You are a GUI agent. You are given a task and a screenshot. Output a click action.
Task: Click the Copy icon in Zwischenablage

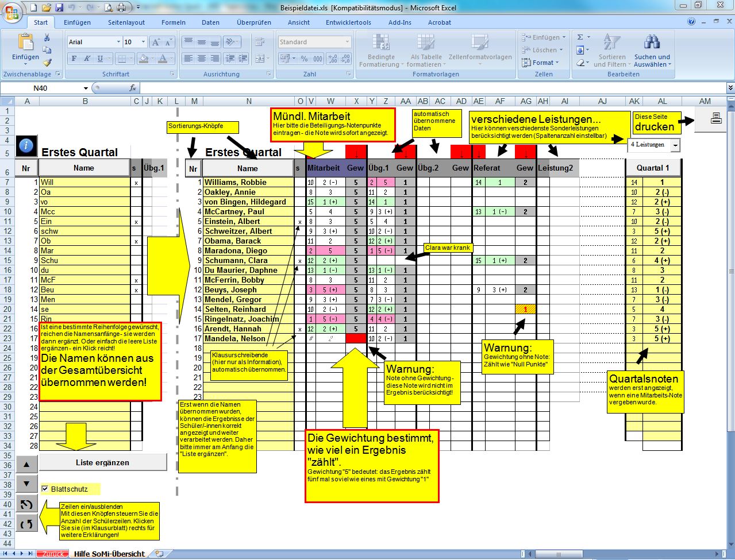(x=47, y=50)
